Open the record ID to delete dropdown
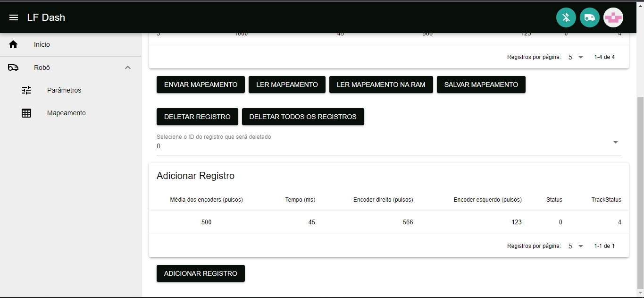Screen dimensions: 644x298 click(389, 143)
